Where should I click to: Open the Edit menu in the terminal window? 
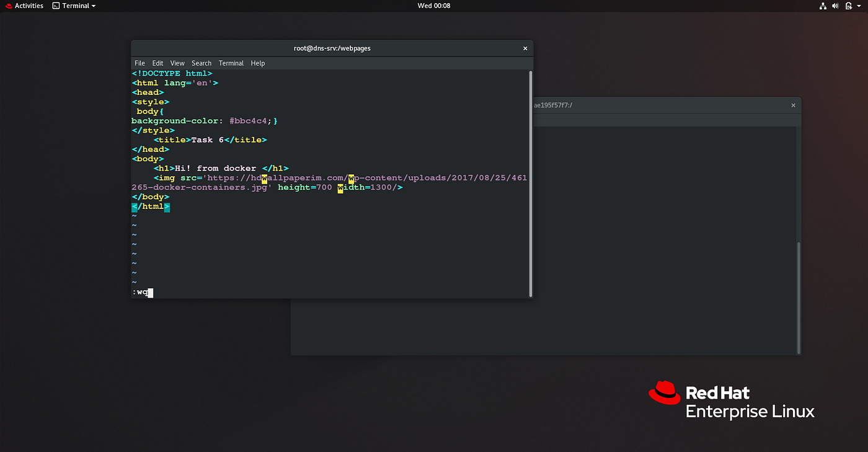pos(157,63)
